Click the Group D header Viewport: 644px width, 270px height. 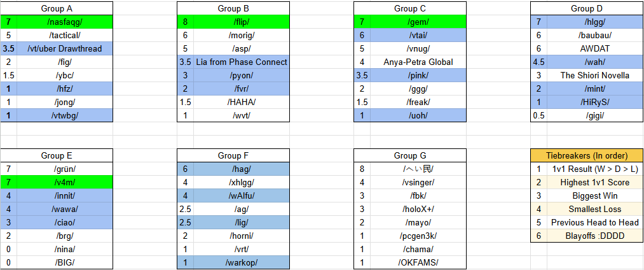click(x=587, y=8)
